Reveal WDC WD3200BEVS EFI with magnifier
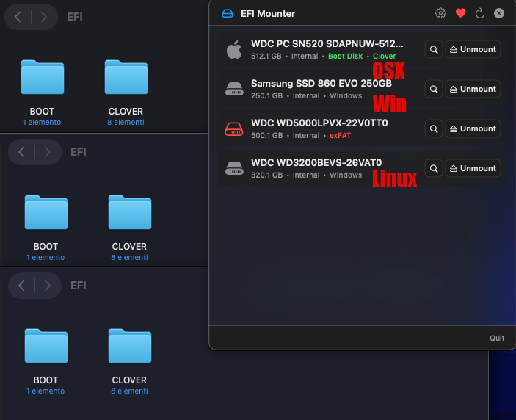Image resolution: width=516 pixels, height=420 pixels. [x=434, y=169]
